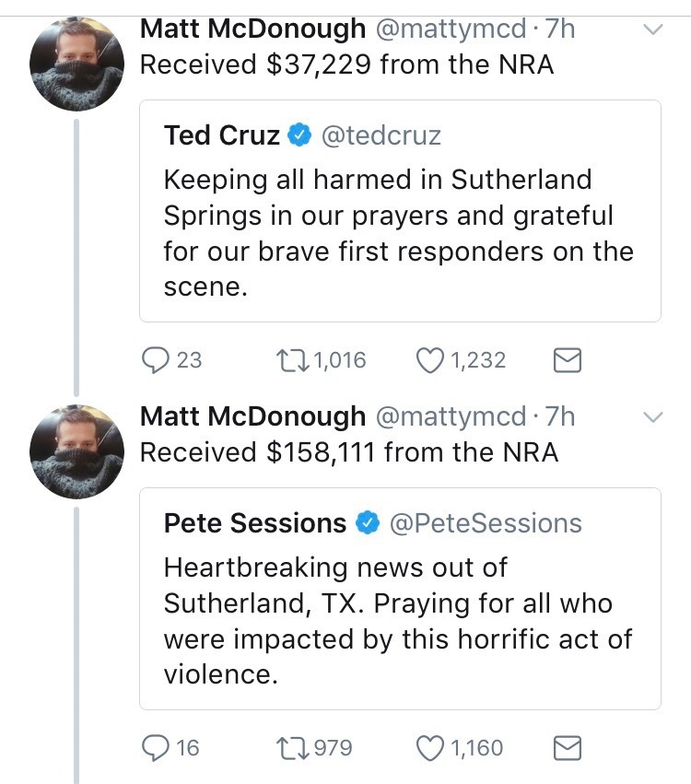This screenshot has height=784, width=691.
Task: Reply to the Pete Sessions quote tweet
Action: [154, 747]
